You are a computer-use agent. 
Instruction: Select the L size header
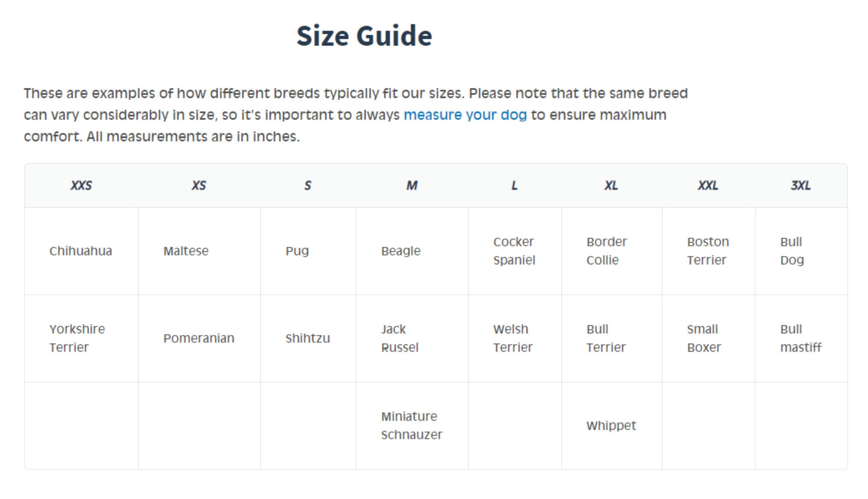(x=514, y=186)
